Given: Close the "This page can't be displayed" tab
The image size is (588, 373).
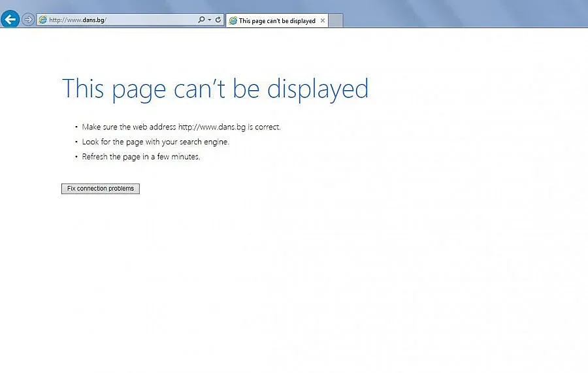Looking at the screenshot, I should (323, 21).
